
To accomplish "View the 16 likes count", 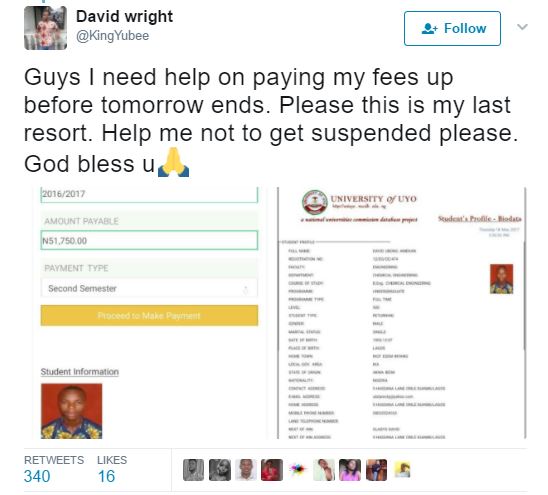I will (x=106, y=476).
